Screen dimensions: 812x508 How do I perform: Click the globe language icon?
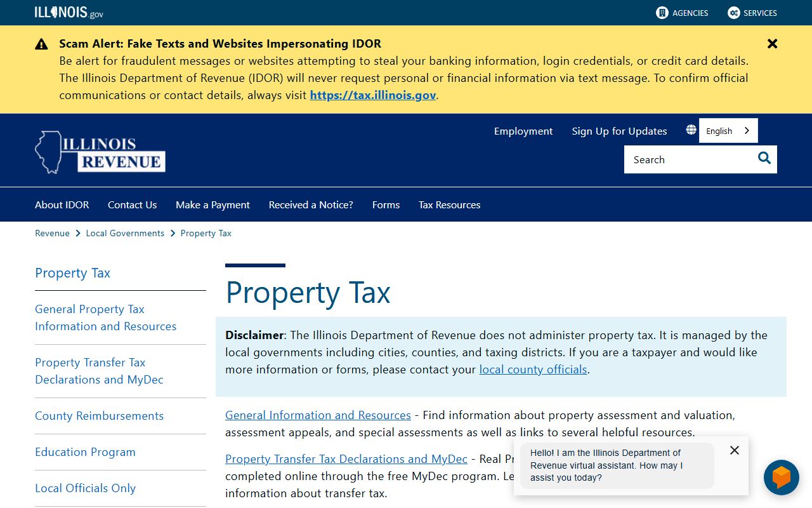point(691,130)
